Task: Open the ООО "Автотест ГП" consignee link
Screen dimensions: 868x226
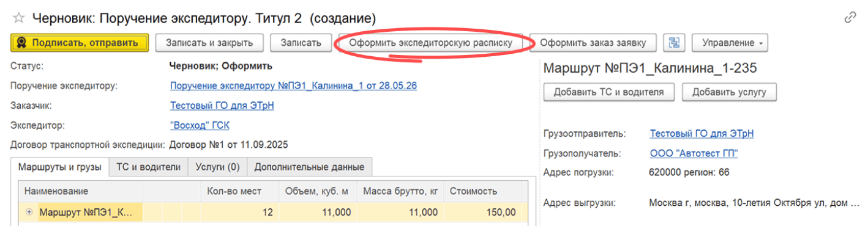Action: pyautogui.click(x=694, y=153)
